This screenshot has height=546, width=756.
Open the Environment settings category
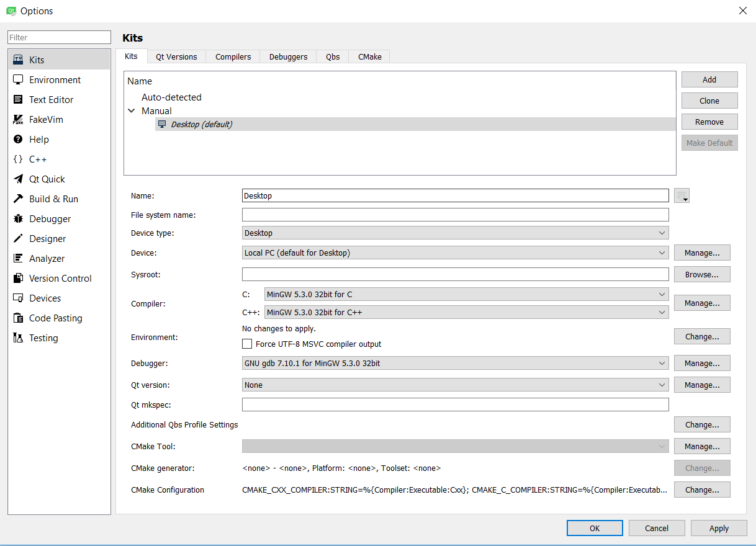click(x=59, y=80)
